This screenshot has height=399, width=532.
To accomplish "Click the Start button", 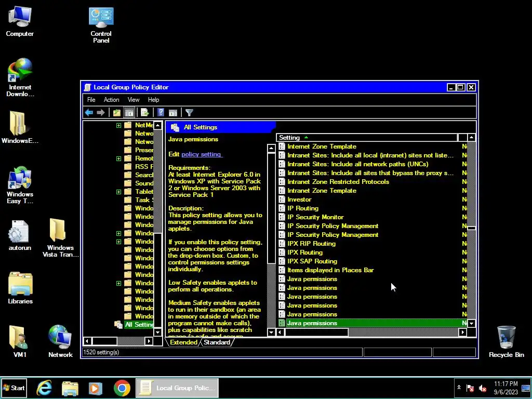I will click(x=14, y=388).
